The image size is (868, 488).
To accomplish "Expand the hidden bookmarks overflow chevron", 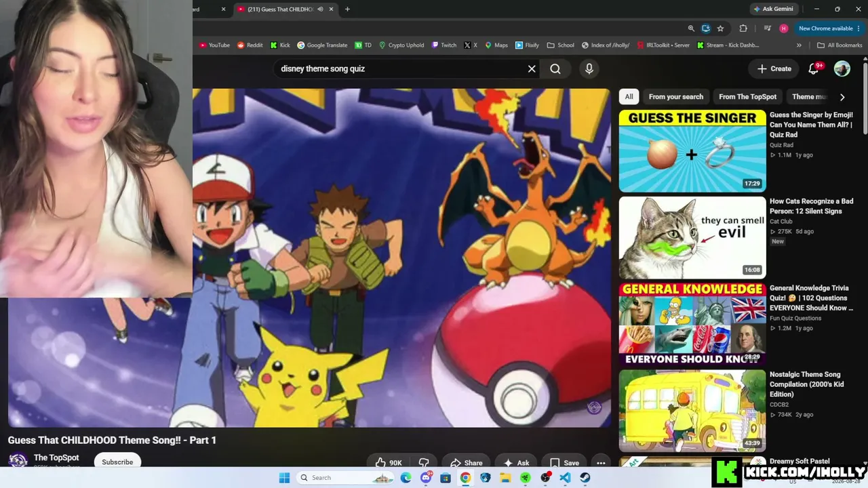I will [799, 45].
